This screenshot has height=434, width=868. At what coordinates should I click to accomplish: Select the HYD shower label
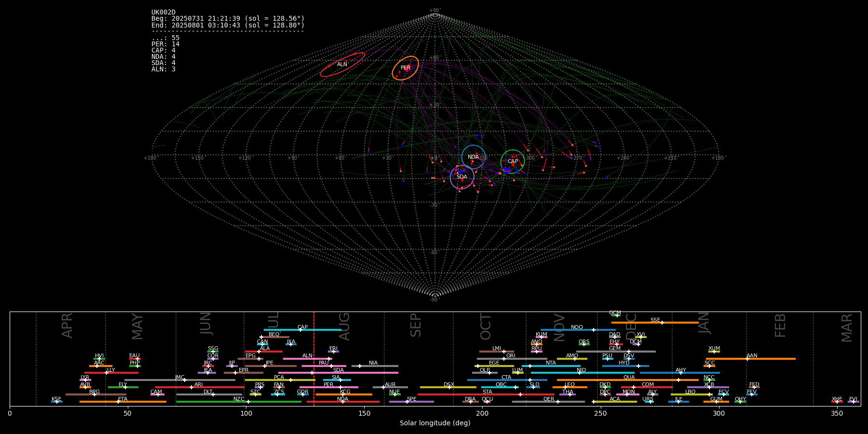coord(624,363)
